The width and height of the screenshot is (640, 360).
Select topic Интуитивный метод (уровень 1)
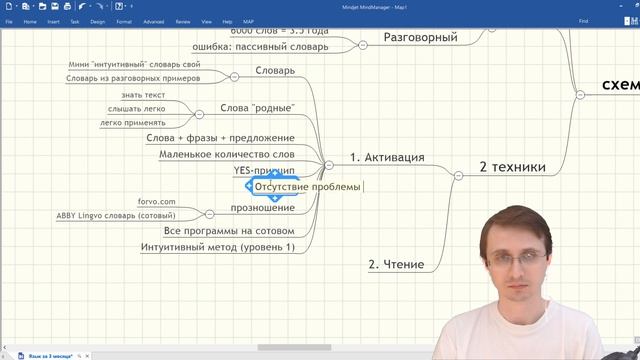[x=218, y=247]
